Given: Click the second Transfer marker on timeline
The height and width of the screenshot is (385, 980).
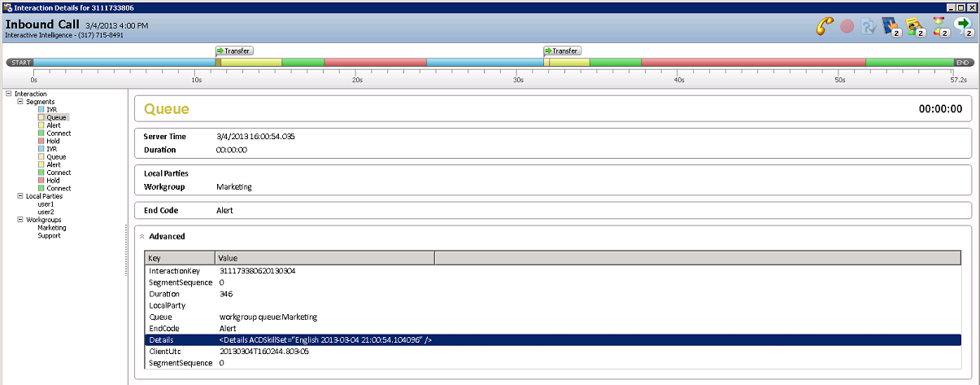Looking at the screenshot, I should (562, 50).
